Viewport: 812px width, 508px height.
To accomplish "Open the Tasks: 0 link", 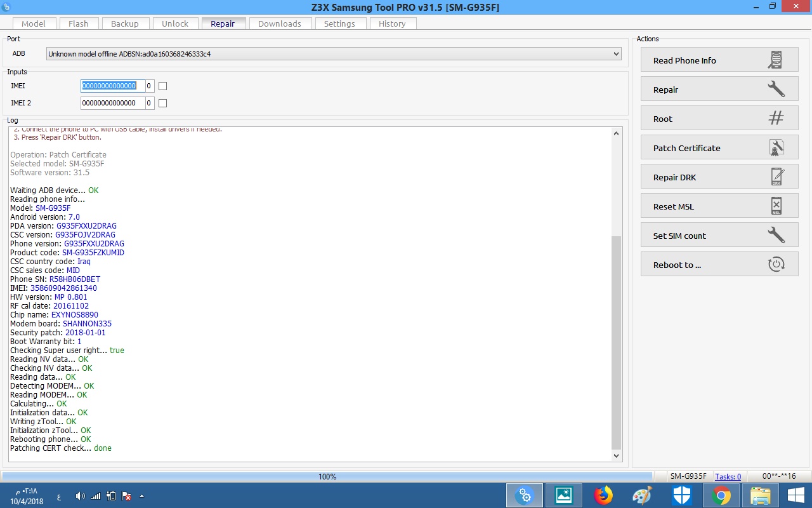I will coord(728,476).
